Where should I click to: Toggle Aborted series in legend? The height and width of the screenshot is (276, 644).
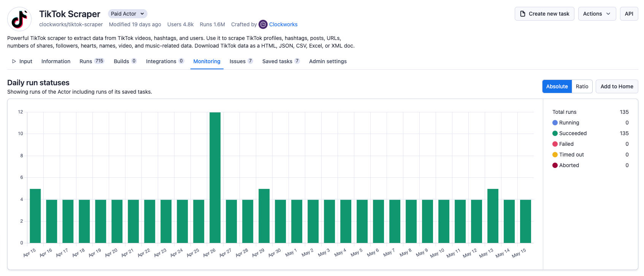tap(566, 165)
